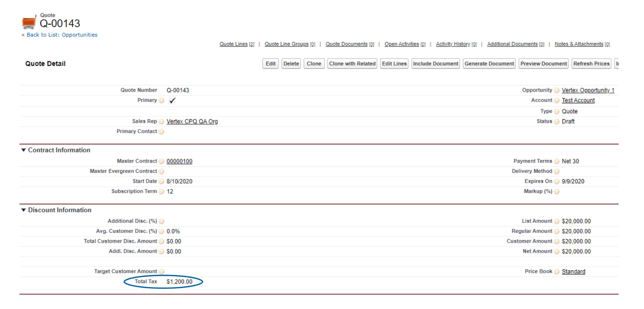The image size is (644, 309).
Task: Click the Refresh Prices button
Action: tap(591, 64)
